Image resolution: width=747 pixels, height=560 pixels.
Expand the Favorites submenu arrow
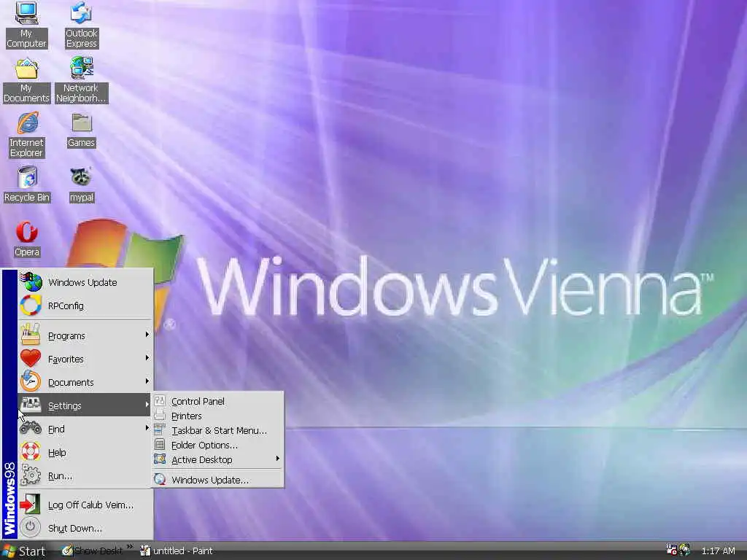click(147, 358)
